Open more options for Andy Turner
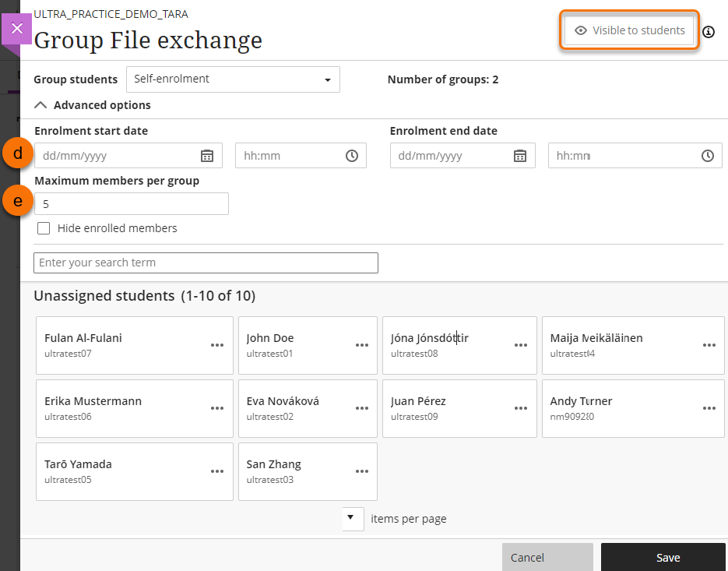This screenshot has width=728, height=571. pos(709,408)
